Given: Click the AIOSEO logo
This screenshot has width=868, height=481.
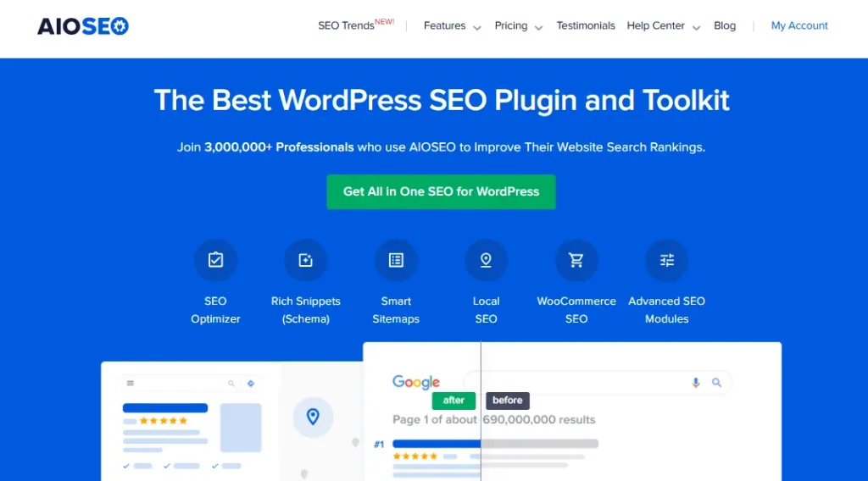Looking at the screenshot, I should [x=82, y=26].
